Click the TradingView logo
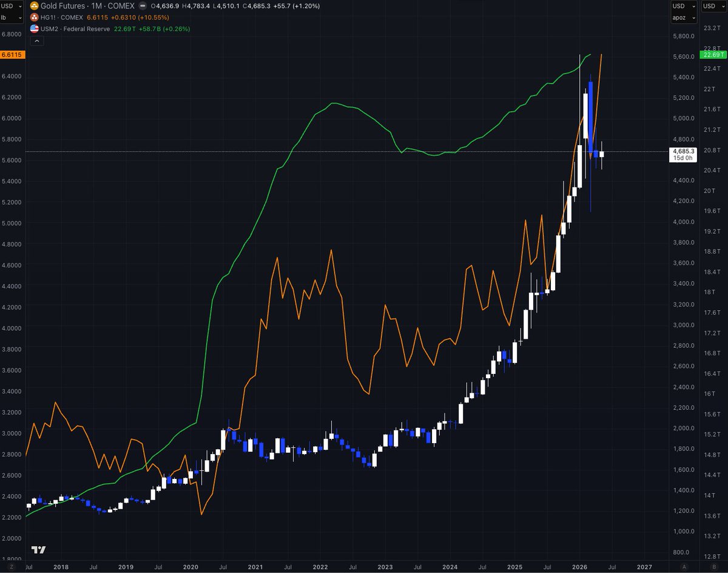 pyautogui.click(x=38, y=550)
